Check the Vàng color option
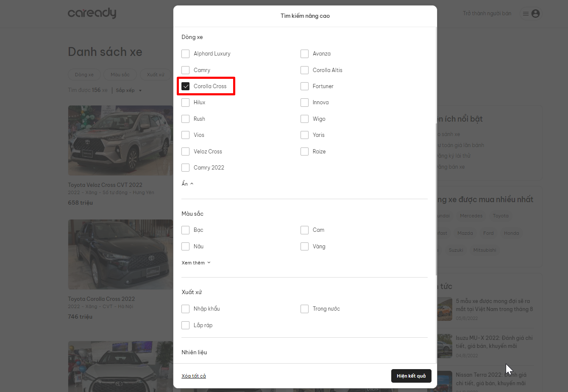568x392 pixels. click(304, 246)
